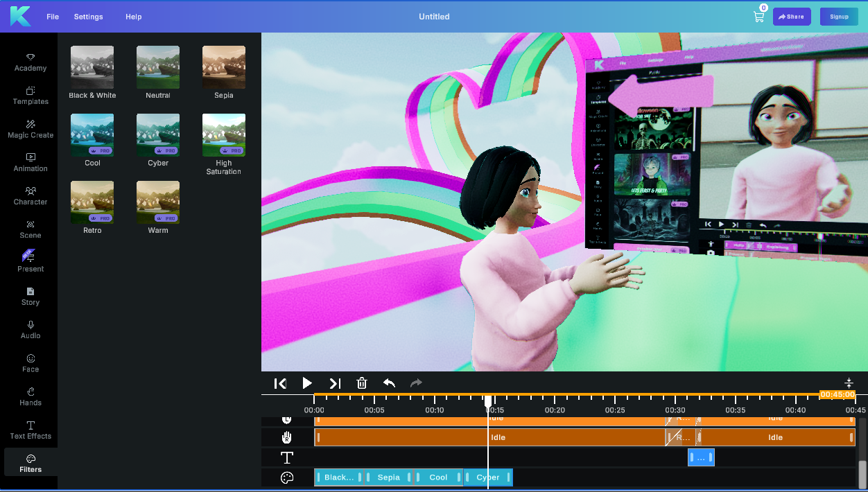868x492 pixels.
Task: Open the File menu
Action: 52,16
